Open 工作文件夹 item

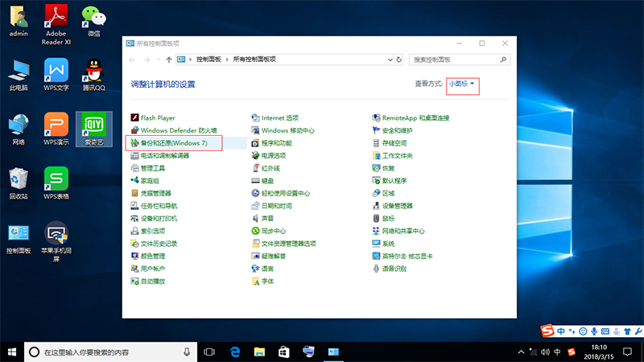392,155
